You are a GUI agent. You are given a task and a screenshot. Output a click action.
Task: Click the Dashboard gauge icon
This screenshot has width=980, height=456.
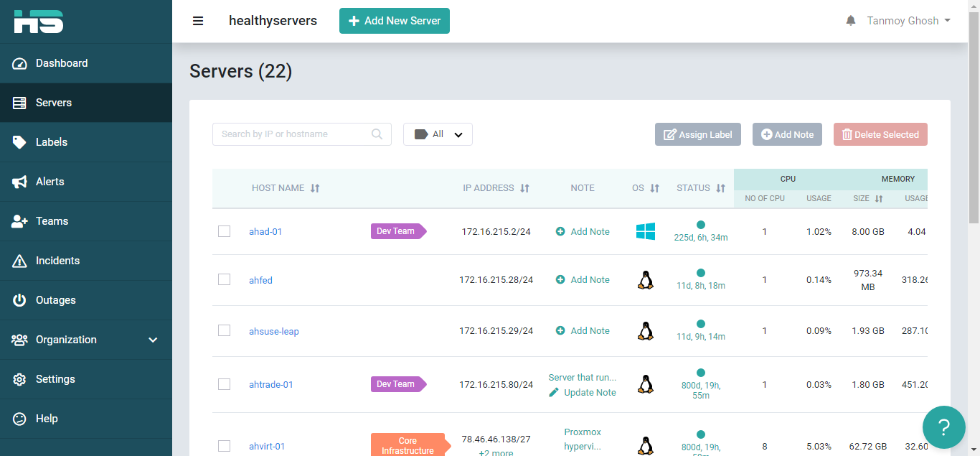click(x=19, y=63)
